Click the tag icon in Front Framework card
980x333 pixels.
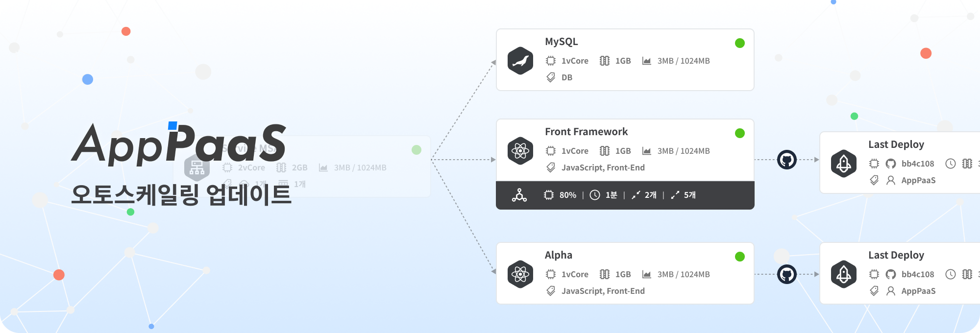551,167
